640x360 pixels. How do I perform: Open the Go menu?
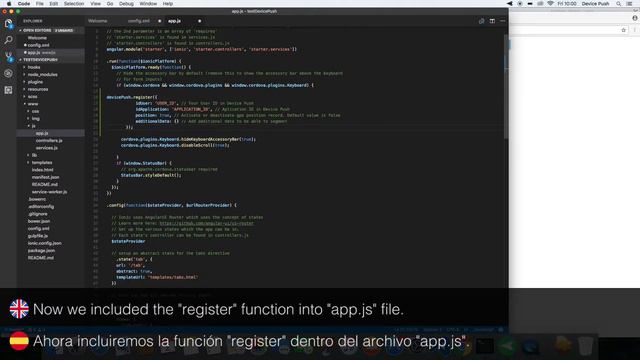(x=110, y=4)
